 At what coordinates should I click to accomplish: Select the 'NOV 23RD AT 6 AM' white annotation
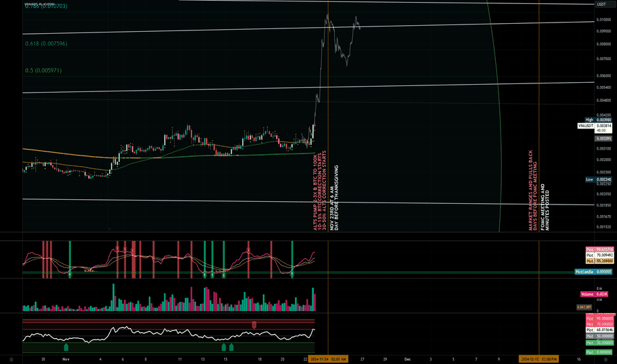(334, 198)
